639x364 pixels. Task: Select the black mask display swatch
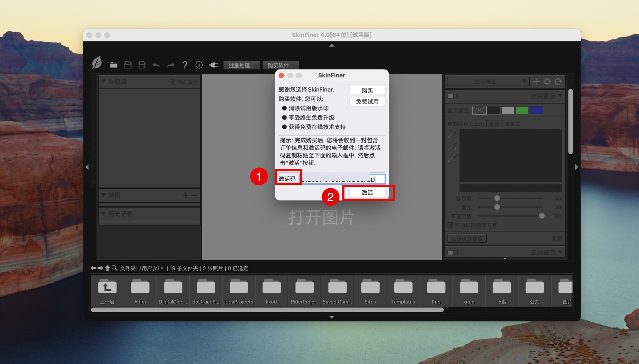tap(494, 110)
